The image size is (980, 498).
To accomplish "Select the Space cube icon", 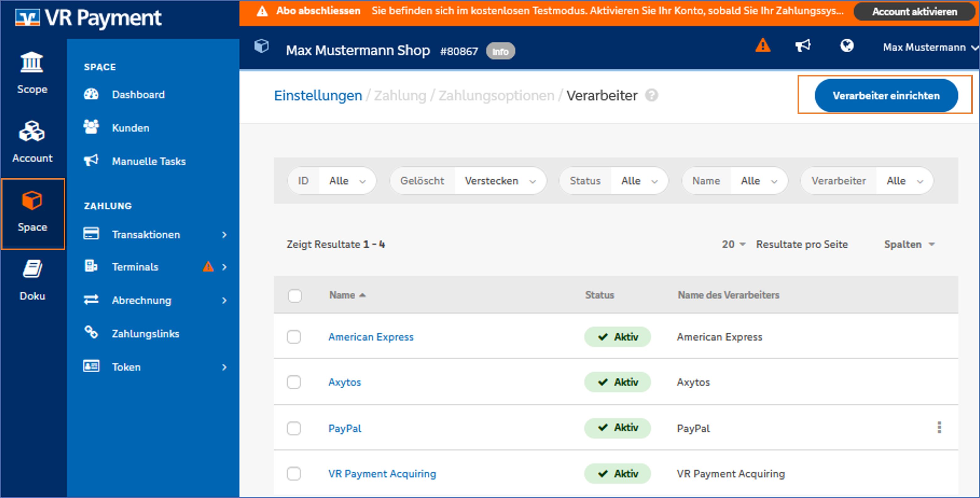I will [32, 200].
